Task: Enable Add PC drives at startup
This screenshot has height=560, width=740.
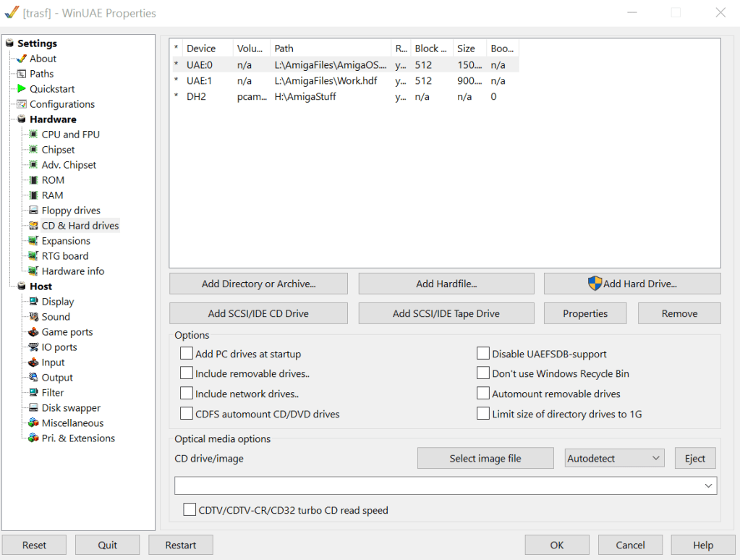Action: (187, 354)
